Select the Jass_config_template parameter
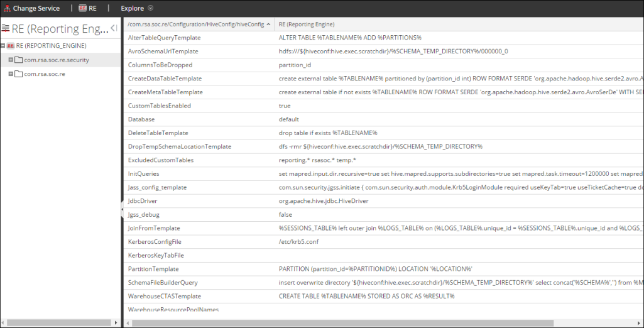 tap(157, 187)
